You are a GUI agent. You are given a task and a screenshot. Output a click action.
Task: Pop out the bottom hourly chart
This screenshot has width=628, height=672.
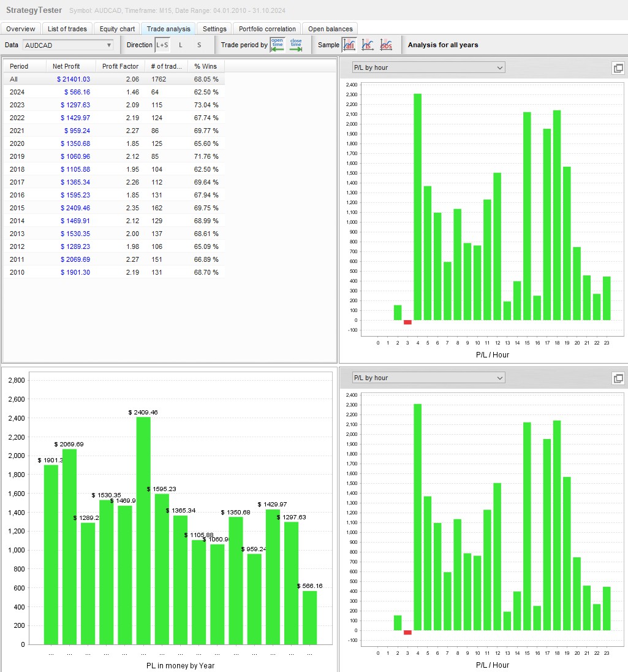pos(618,378)
